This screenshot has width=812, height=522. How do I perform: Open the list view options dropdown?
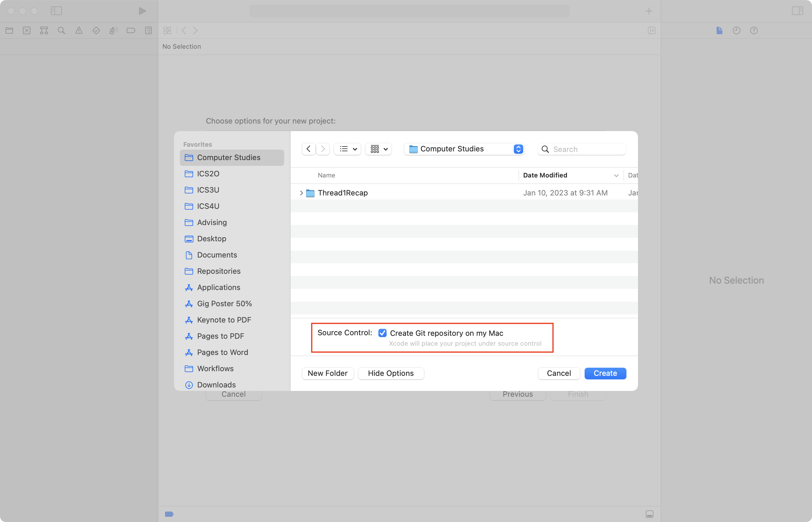pyautogui.click(x=348, y=149)
